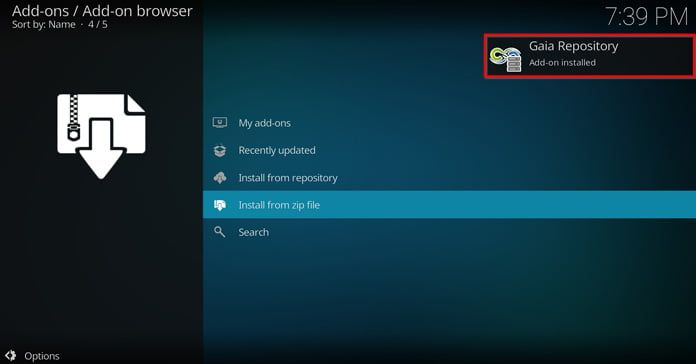The image size is (696, 364).
Task: Click the cloud icon for Install from repository
Action: coord(220,178)
